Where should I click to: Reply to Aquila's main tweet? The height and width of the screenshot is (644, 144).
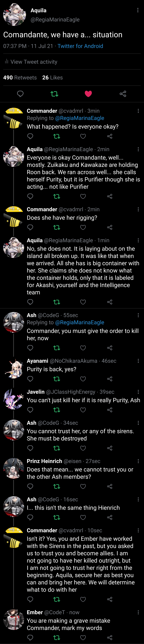pos(20,94)
